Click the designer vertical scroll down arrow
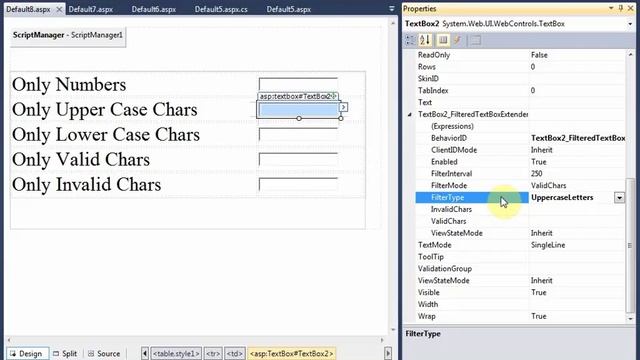 pyautogui.click(x=393, y=330)
